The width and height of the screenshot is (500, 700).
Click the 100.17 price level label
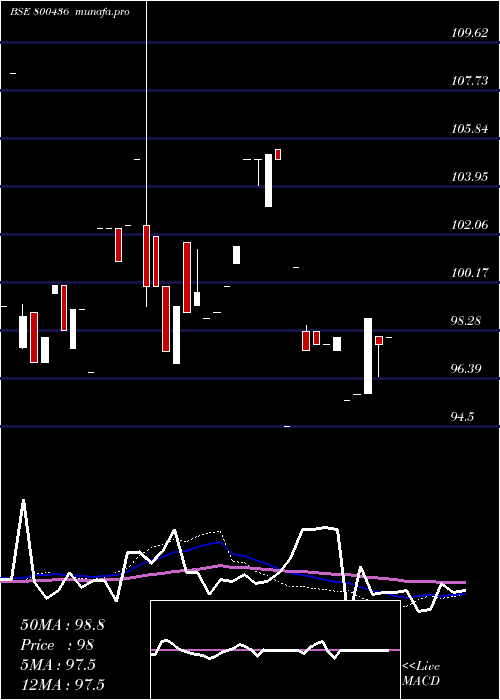click(470, 273)
